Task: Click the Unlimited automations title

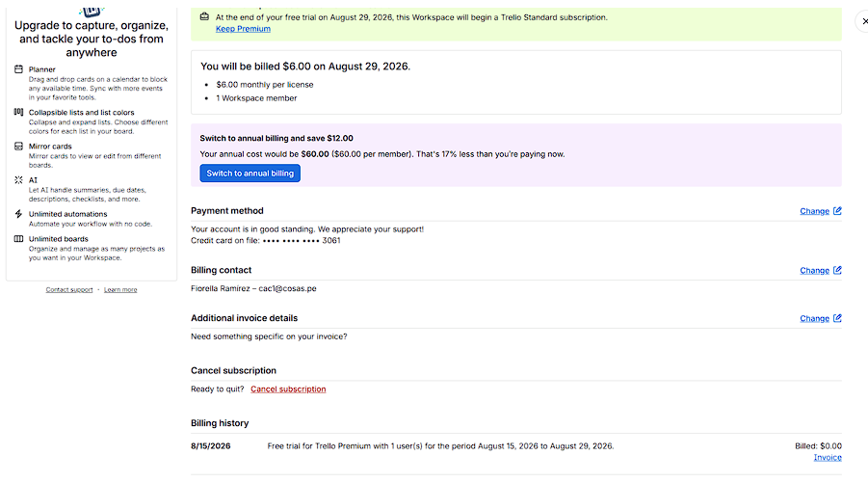Action: click(68, 214)
